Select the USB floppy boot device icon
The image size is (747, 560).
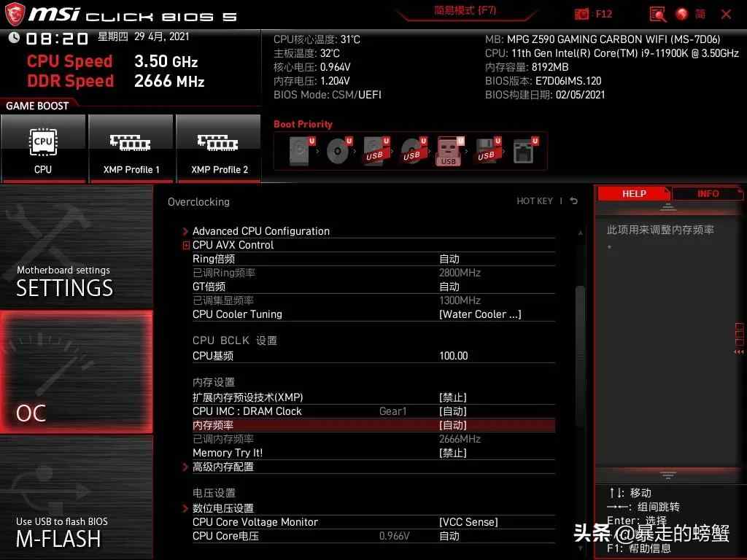point(487,151)
